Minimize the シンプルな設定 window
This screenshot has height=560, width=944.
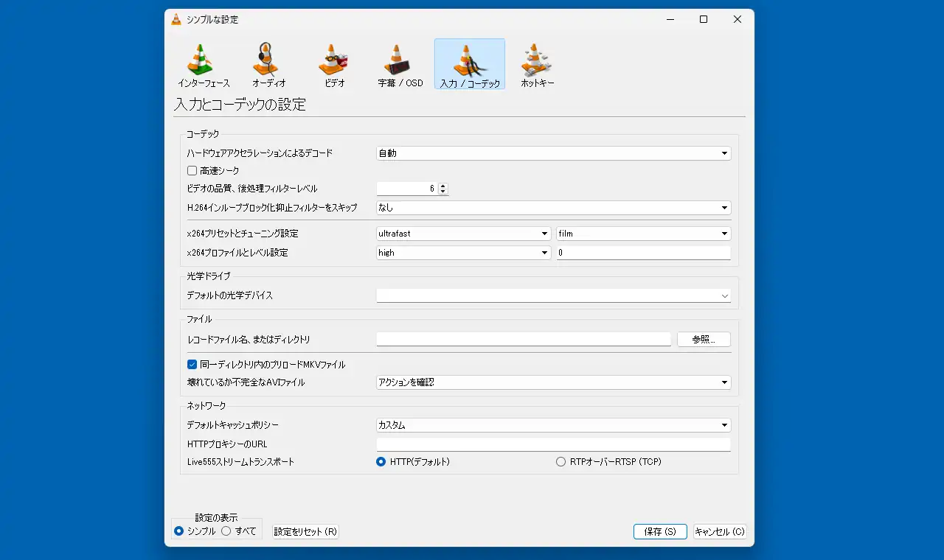click(670, 19)
